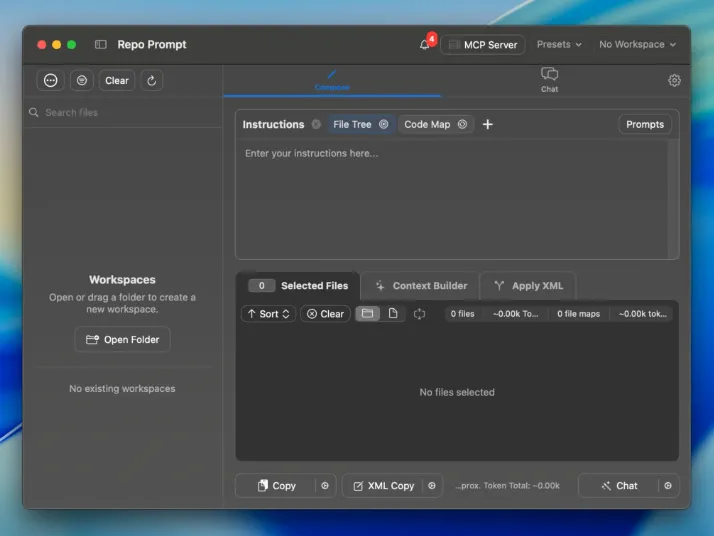Switch to folder view toggle

tap(367, 314)
